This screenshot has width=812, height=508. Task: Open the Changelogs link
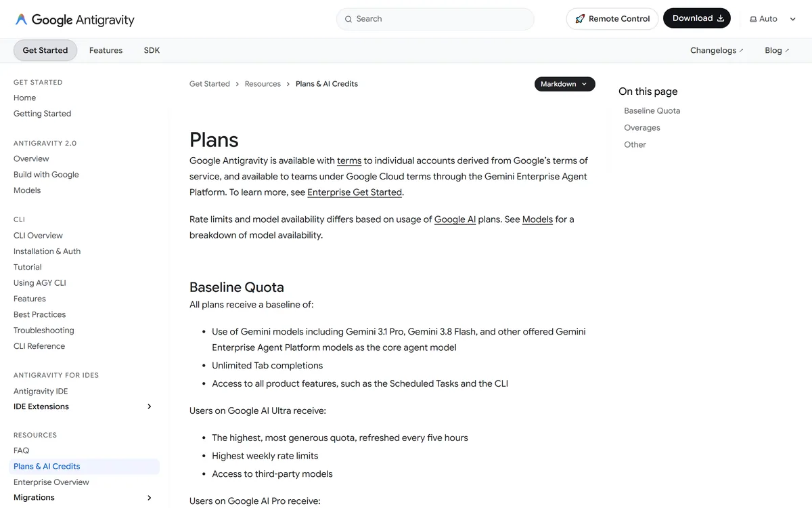[x=717, y=50]
